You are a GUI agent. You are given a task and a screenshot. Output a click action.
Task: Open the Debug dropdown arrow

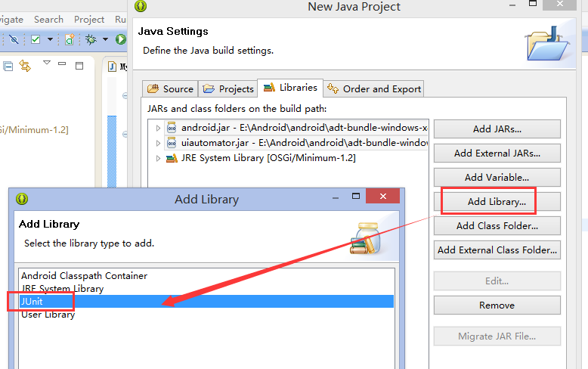105,39
